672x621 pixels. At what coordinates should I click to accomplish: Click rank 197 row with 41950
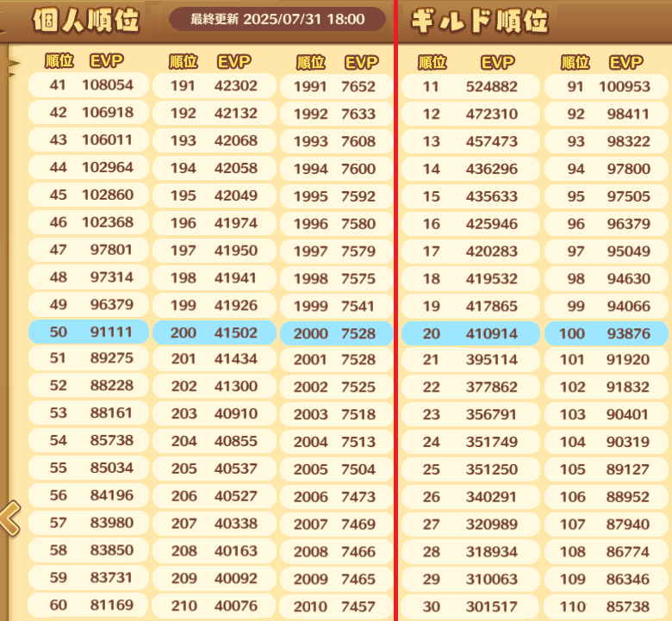pyautogui.click(x=215, y=251)
